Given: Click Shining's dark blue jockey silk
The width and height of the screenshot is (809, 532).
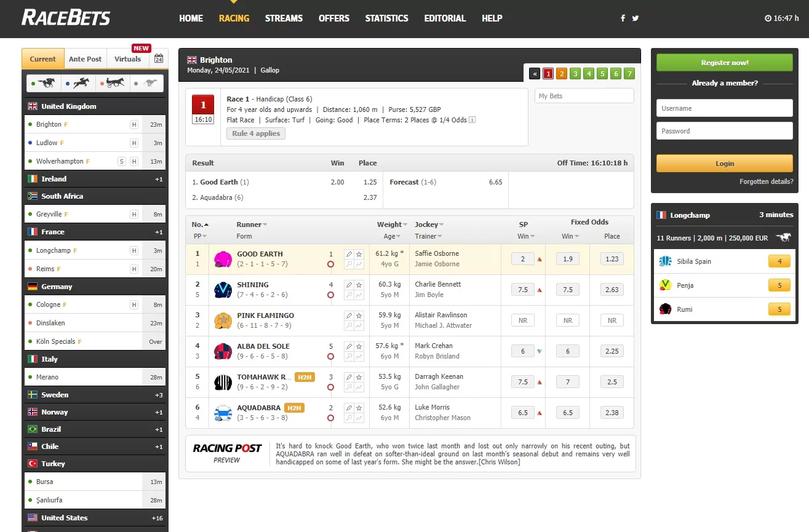Looking at the screenshot, I should coord(223,290).
